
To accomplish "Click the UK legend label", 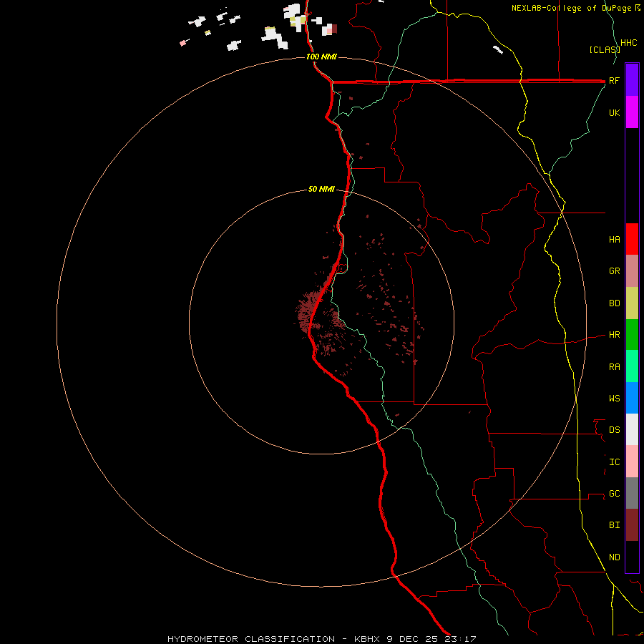I will 614,112.
